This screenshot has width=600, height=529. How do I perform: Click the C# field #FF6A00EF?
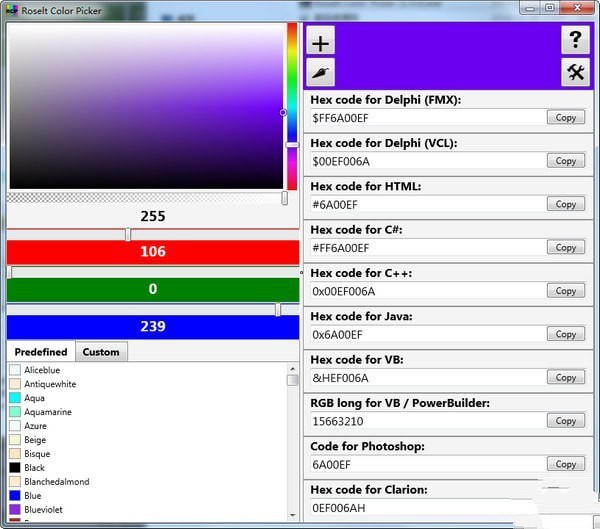[429, 247]
